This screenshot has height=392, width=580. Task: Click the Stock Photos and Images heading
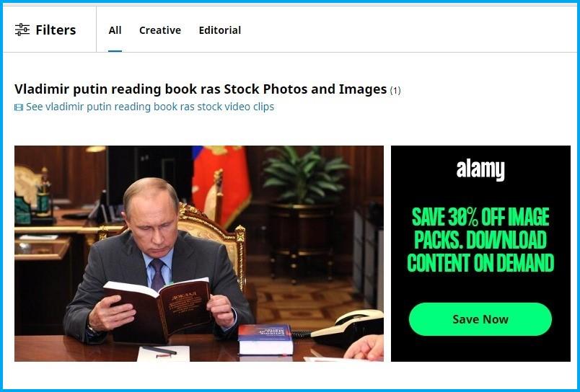201,89
